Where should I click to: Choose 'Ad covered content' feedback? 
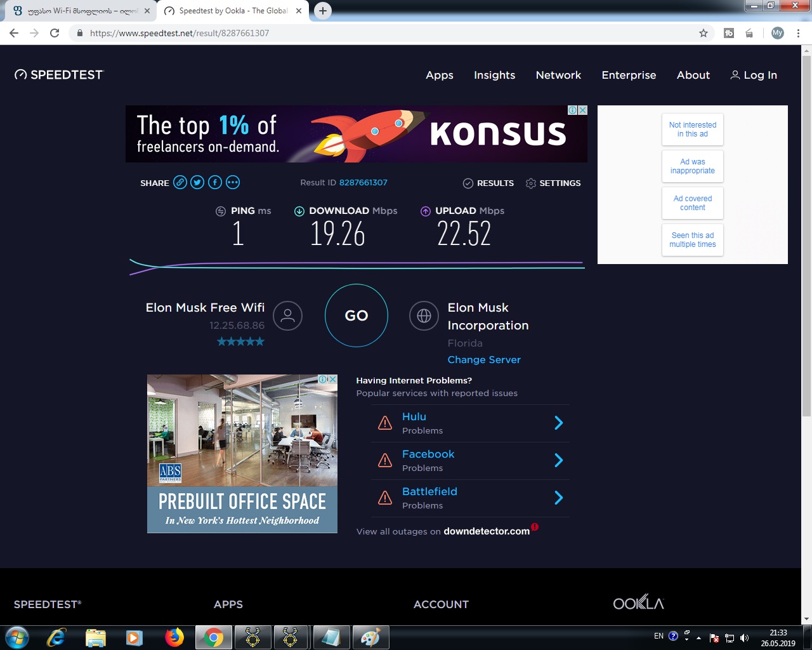(x=693, y=203)
